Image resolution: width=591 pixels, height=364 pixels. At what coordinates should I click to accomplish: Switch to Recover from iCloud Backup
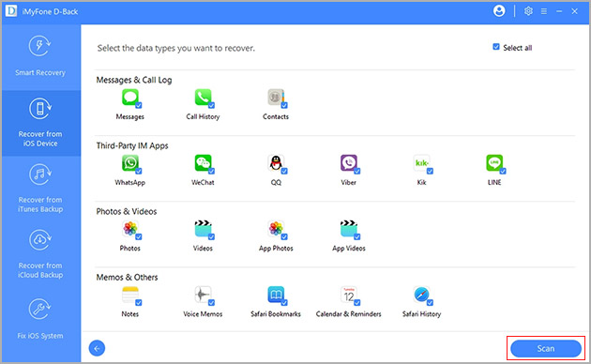pyautogui.click(x=40, y=254)
